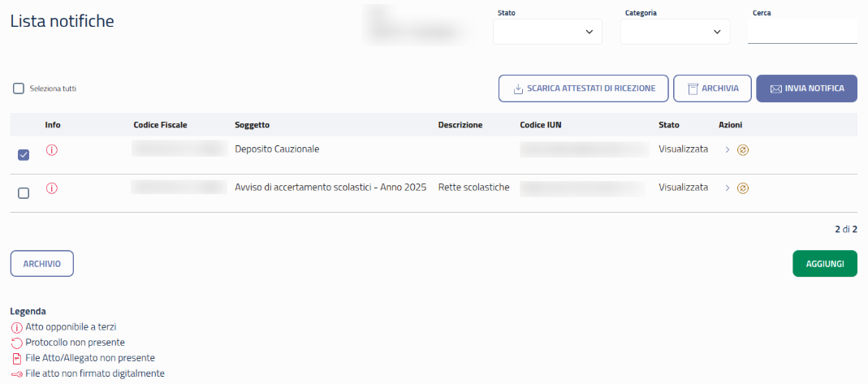868x384 pixels.
Task: Open the Categoria filter dropdown
Action: pyautogui.click(x=675, y=32)
